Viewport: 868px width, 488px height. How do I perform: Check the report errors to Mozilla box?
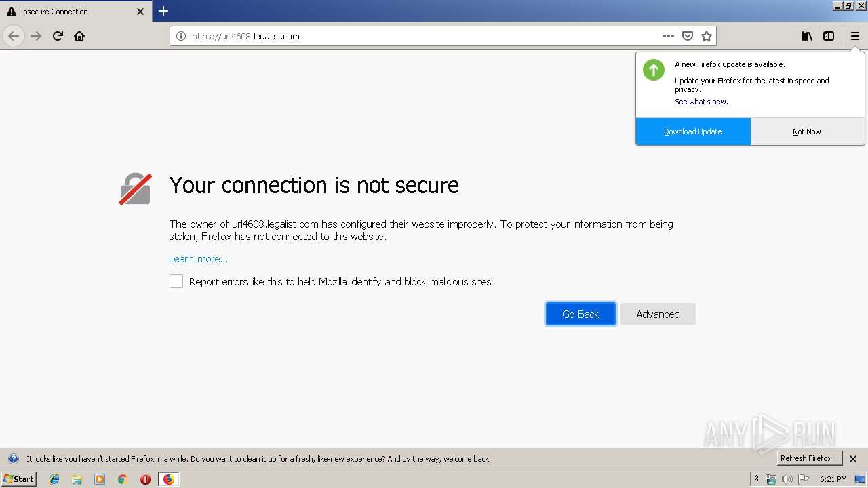[x=176, y=281]
